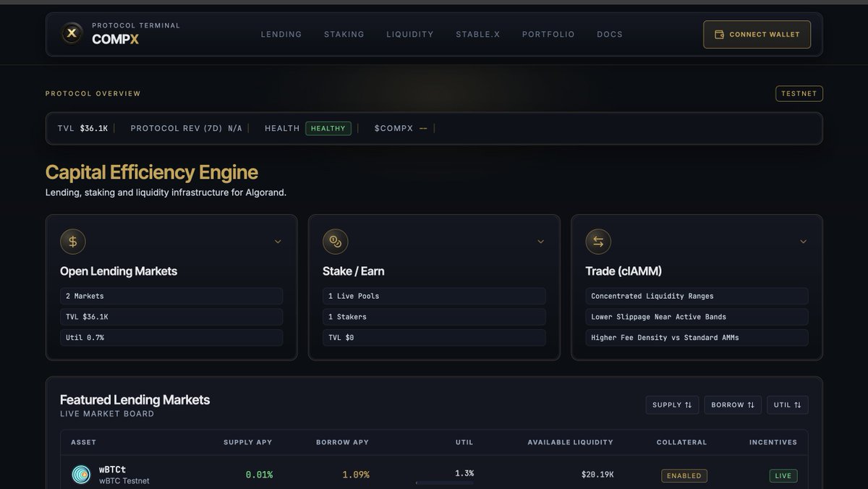Click the Healthy status badge

pos(328,128)
